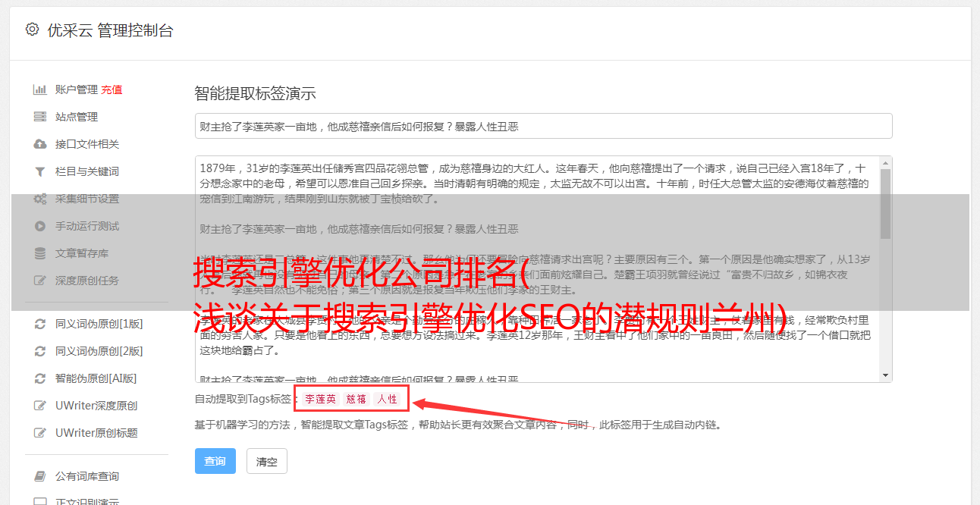Open the UWriter深度原创 edit icon

click(40, 406)
